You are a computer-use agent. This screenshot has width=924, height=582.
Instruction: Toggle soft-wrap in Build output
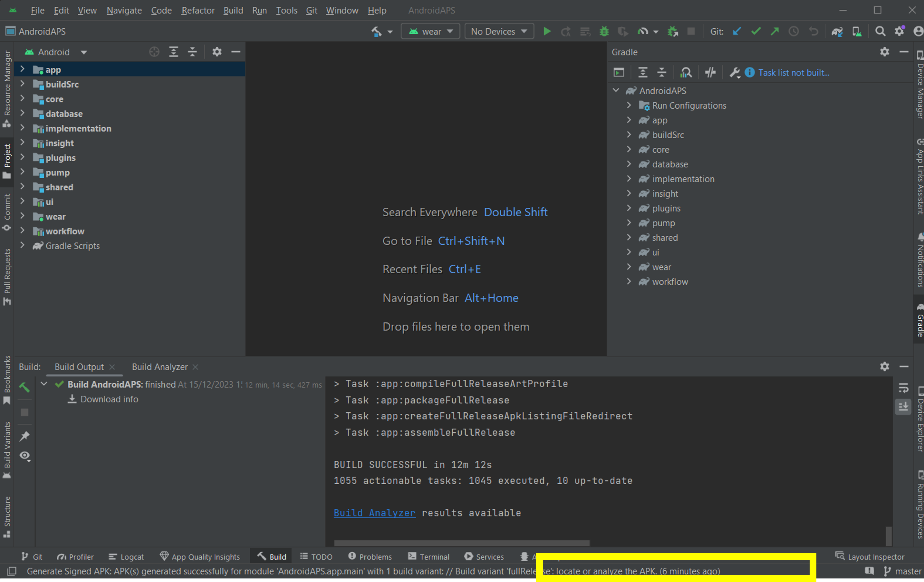(x=903, y=388)
